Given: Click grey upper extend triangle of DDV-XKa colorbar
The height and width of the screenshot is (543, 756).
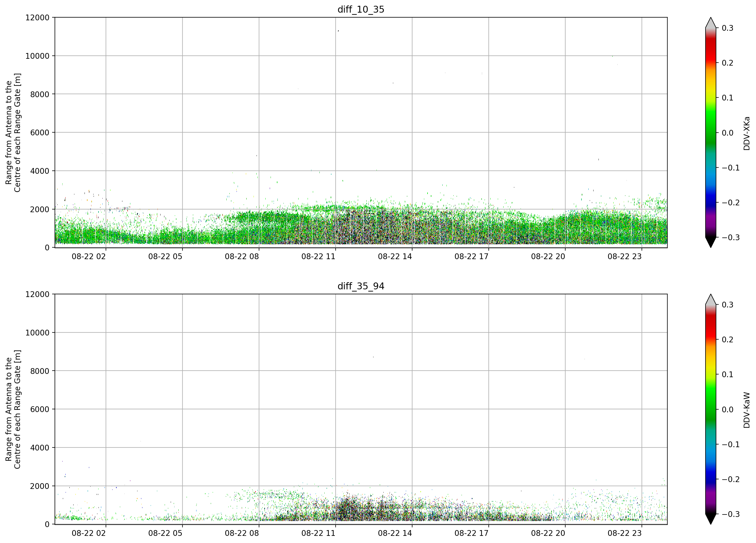Looking at the screenshot, I should point(711,23).
